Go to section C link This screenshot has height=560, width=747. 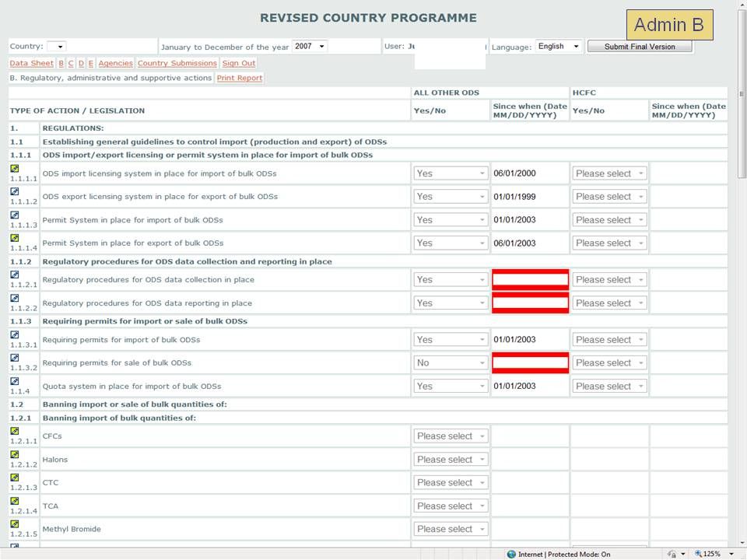tap(71, 63)
